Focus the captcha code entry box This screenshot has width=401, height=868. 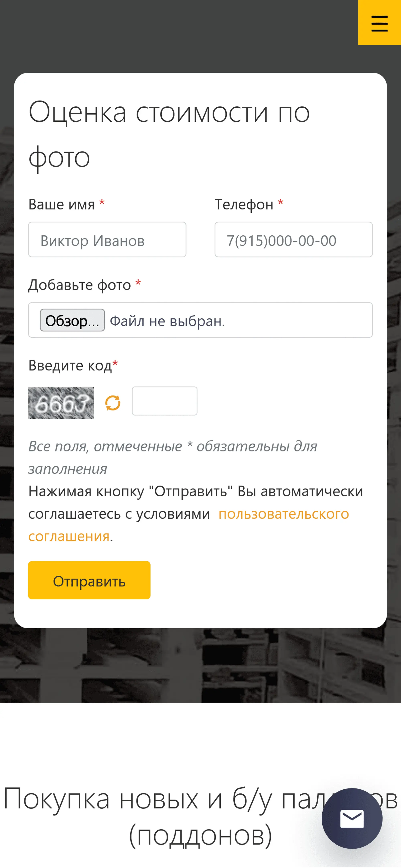click(x=164, y=401)
